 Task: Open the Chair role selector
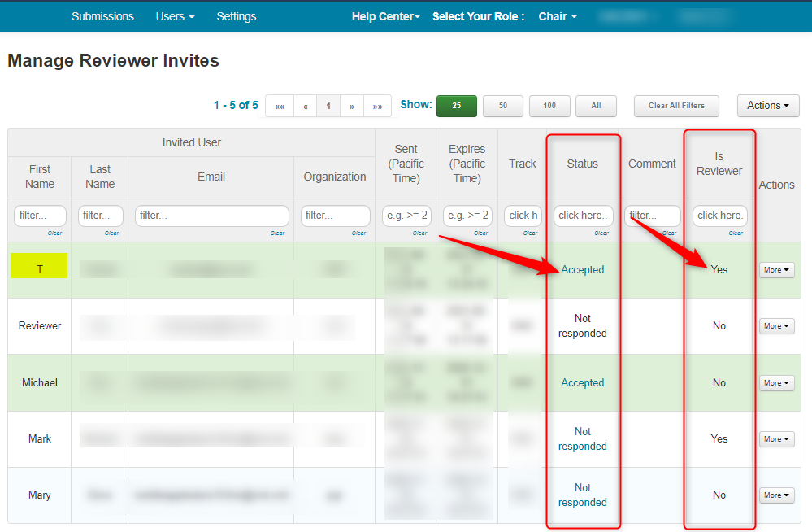558,16
